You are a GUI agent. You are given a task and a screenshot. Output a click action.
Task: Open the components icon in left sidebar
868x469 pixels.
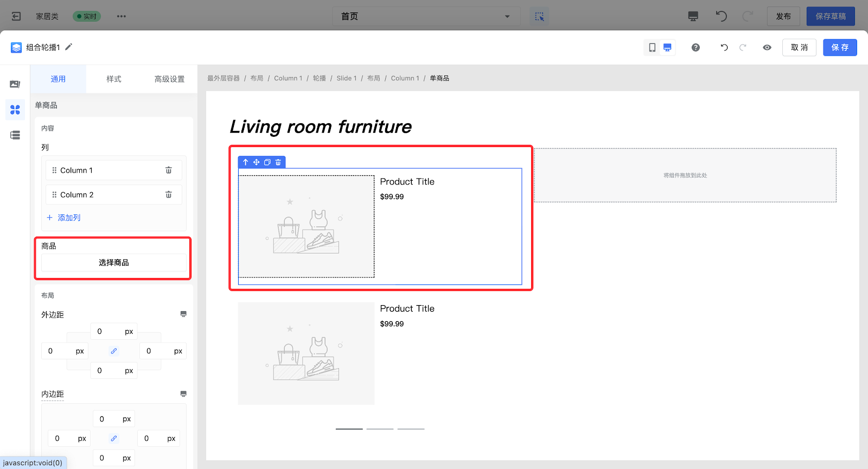(x=15, y=110)
